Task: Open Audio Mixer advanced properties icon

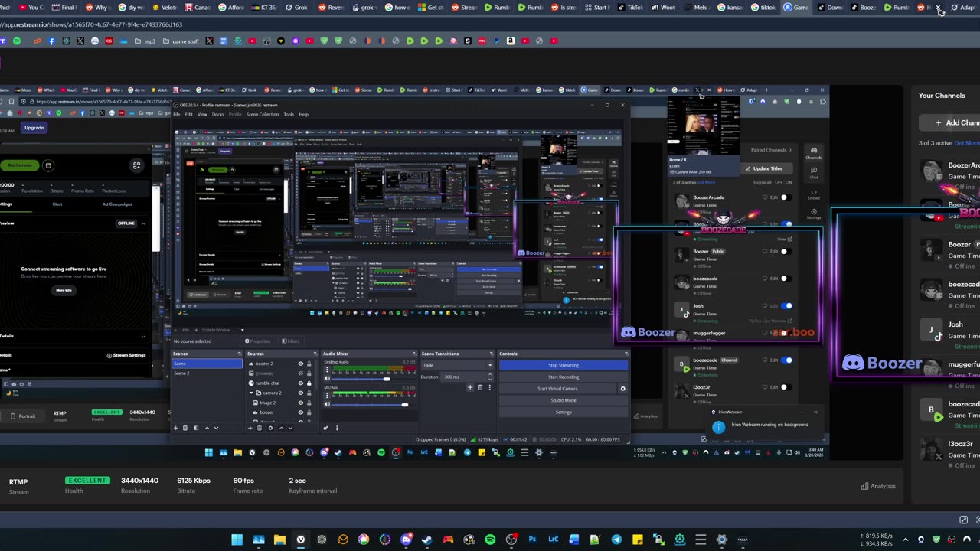Action: 326,428
